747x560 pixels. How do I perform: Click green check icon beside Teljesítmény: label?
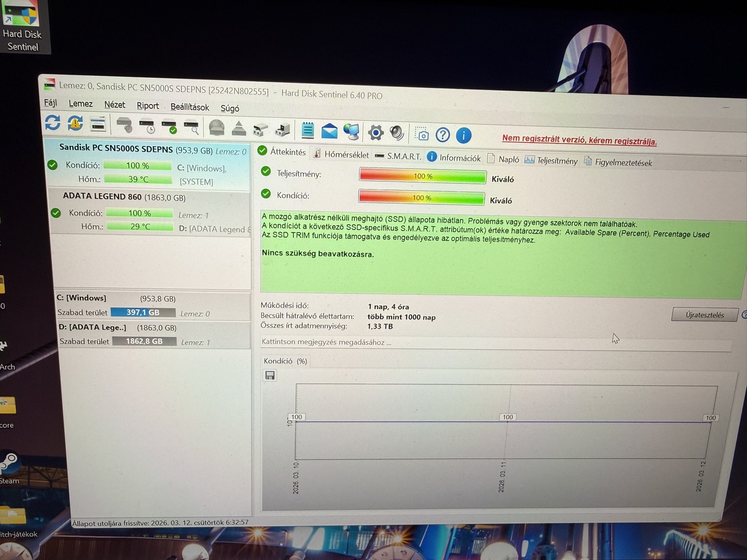click(266, 171)
